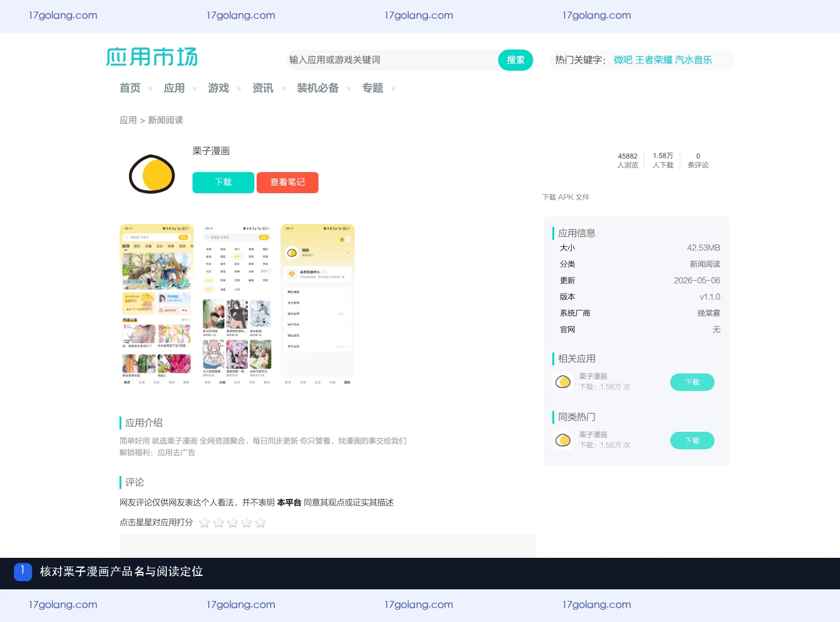The height and width of the screenshot is (622, 840).
Task: Rate the app five stars
Action: (261, 522)
